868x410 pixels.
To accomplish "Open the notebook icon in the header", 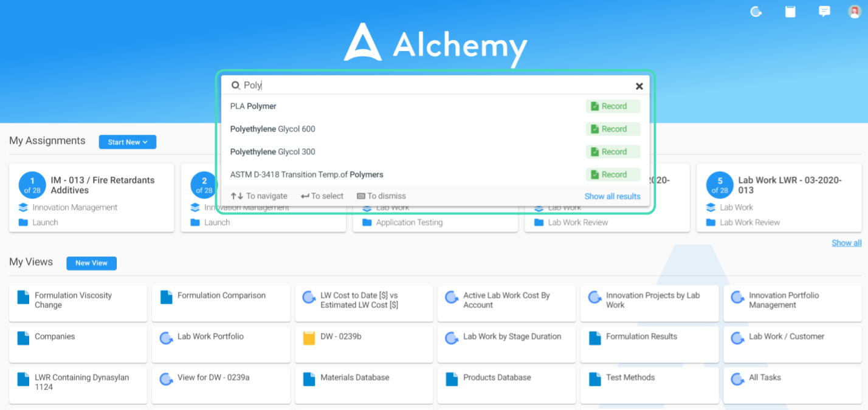I will click(790, 12).
